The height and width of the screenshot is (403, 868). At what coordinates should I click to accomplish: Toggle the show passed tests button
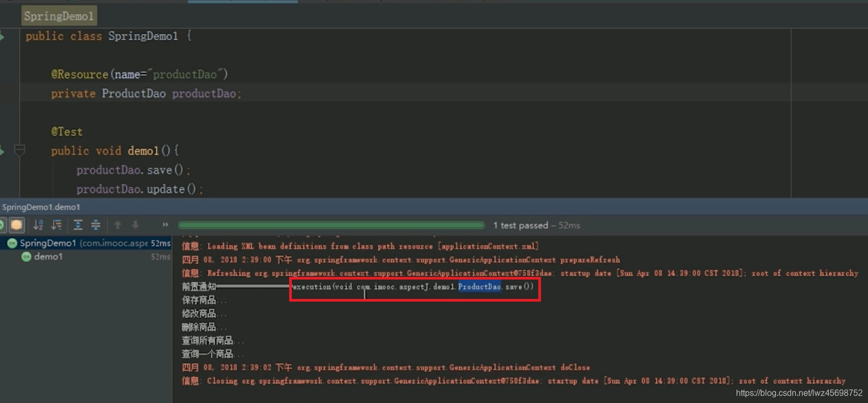point(2,225)
